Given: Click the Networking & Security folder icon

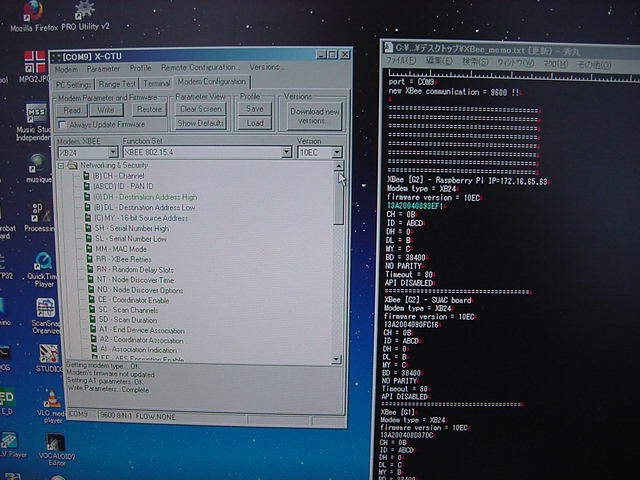Looking at the screenshot, I should (x=73, y=165).
